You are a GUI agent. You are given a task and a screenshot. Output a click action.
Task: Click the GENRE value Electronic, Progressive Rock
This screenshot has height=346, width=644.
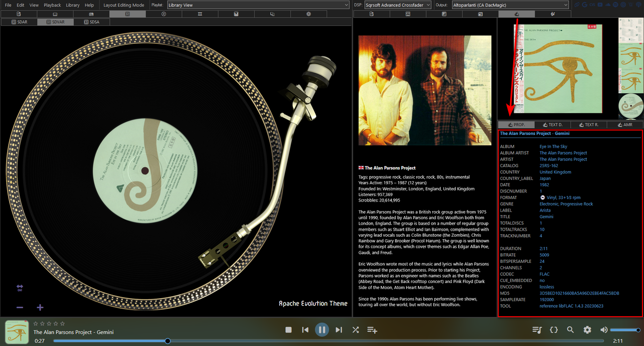pyautogui.click(x=567, y=204)
